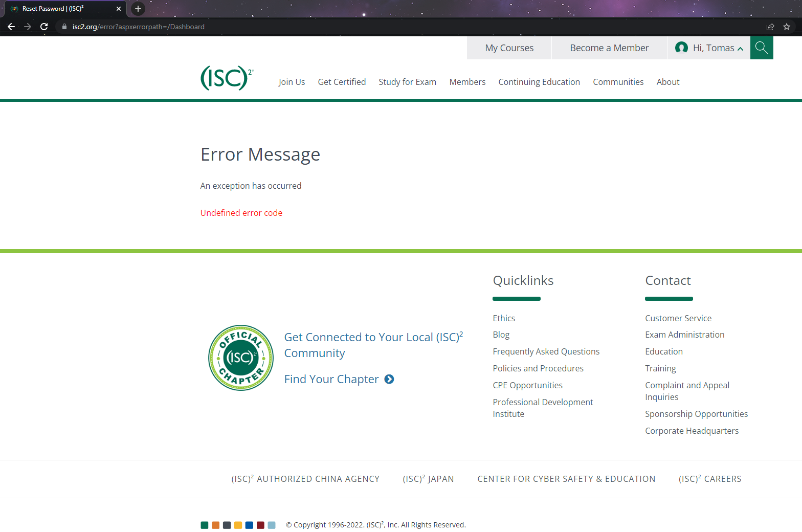Click the arrow icon beside Find Your Chapter
802x532 pixels.
click(x=389, y=379)
